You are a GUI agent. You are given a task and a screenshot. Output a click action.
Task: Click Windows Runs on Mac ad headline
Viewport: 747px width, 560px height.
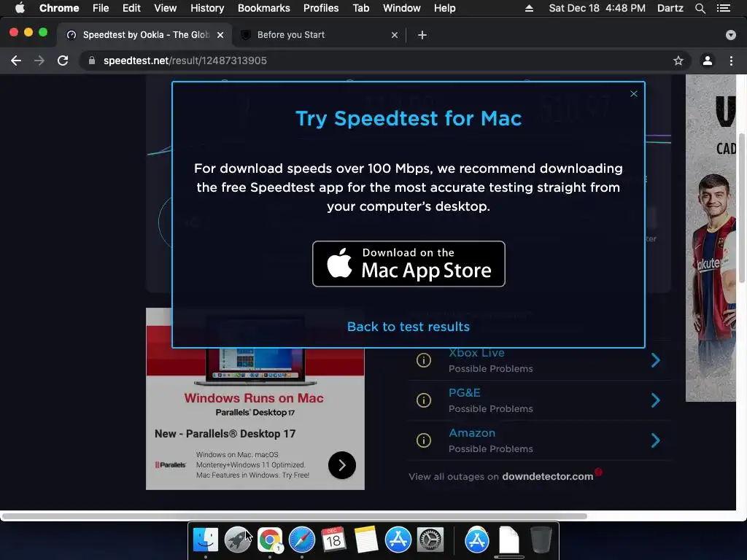[x=254, y=398]
